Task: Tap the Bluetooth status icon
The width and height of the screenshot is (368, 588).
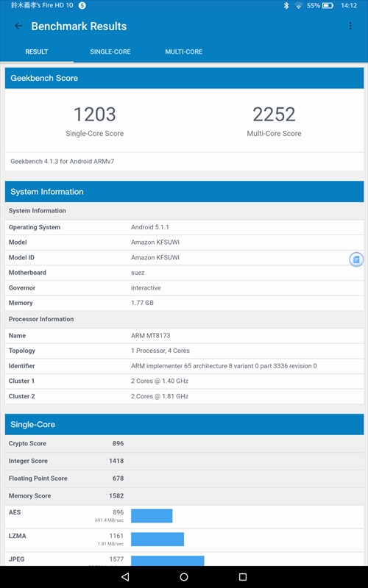Action: coord(286,5)
